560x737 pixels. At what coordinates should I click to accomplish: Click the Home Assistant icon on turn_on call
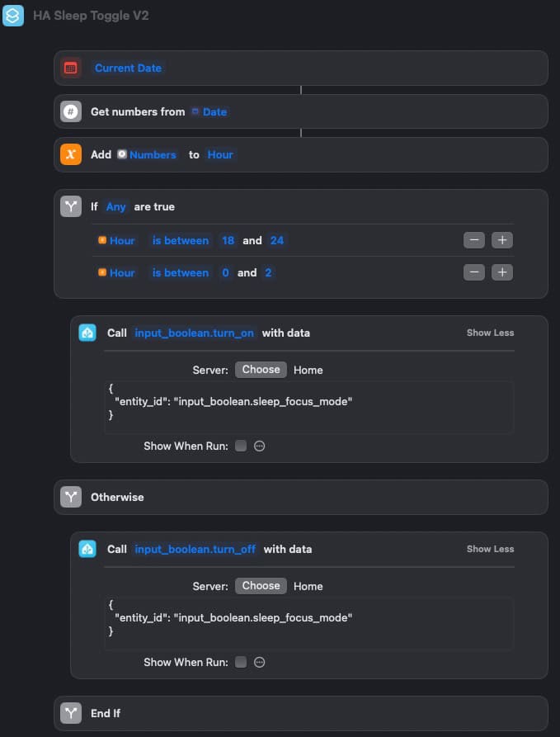(x=87, y=333)
